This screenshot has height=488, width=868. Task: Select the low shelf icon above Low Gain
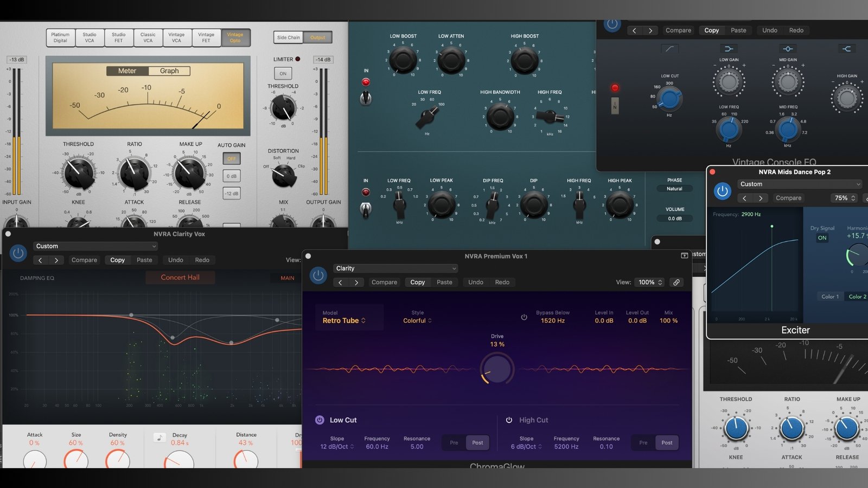(x=729, y=49)
